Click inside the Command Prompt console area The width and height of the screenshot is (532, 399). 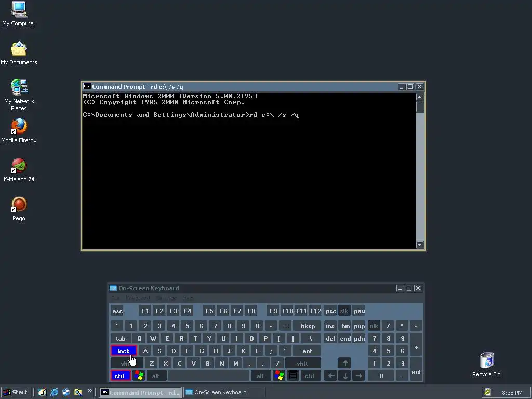[249, 170]
